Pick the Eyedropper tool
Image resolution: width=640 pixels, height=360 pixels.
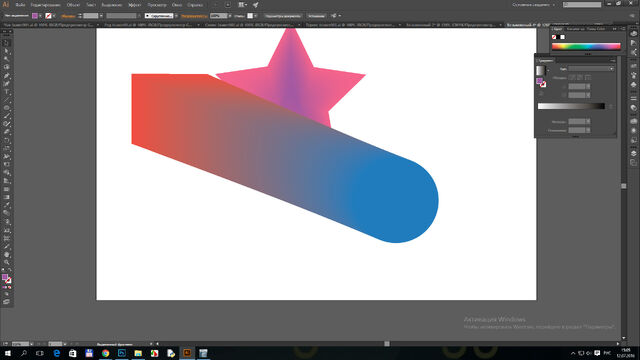click(7, 205)
